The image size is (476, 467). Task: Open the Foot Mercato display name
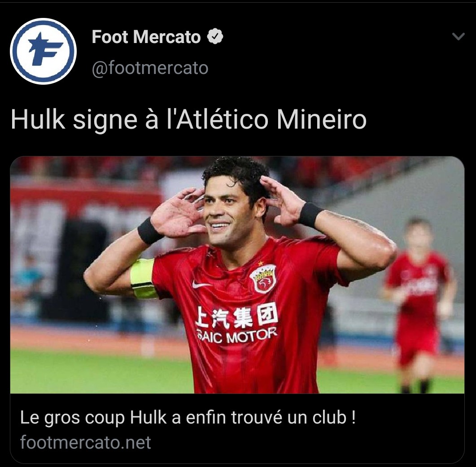click(146, 37)
